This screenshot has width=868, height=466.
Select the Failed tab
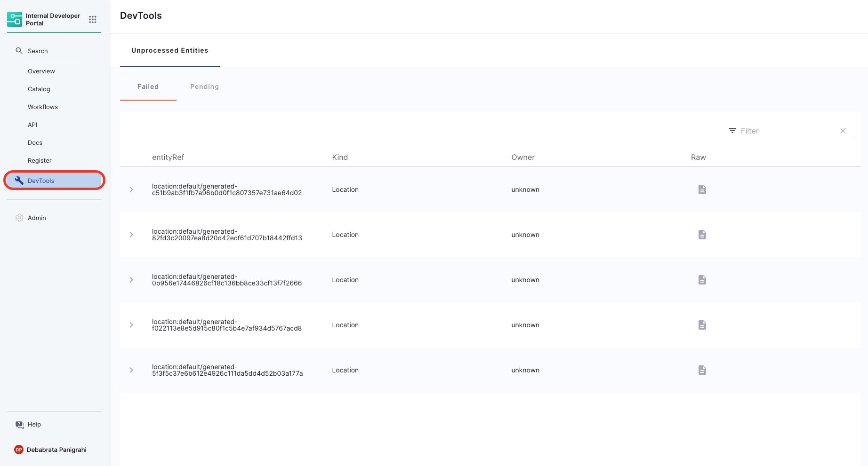(x=148, y=87)
